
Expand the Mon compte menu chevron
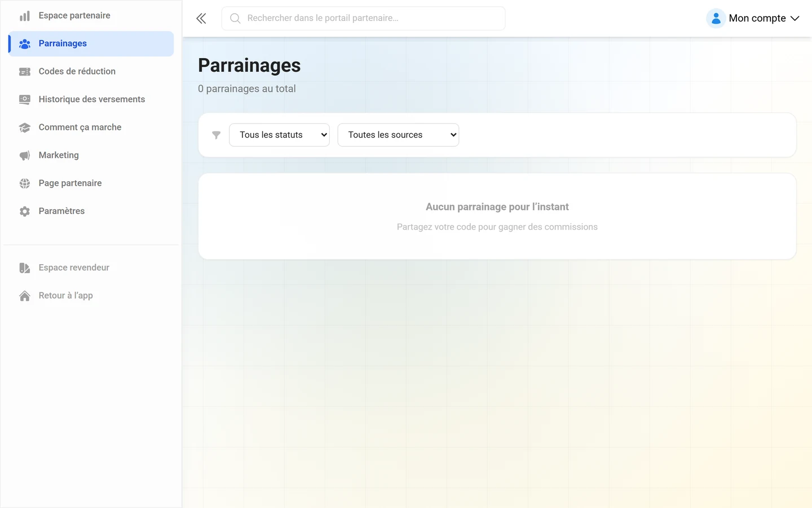(795, 19)
